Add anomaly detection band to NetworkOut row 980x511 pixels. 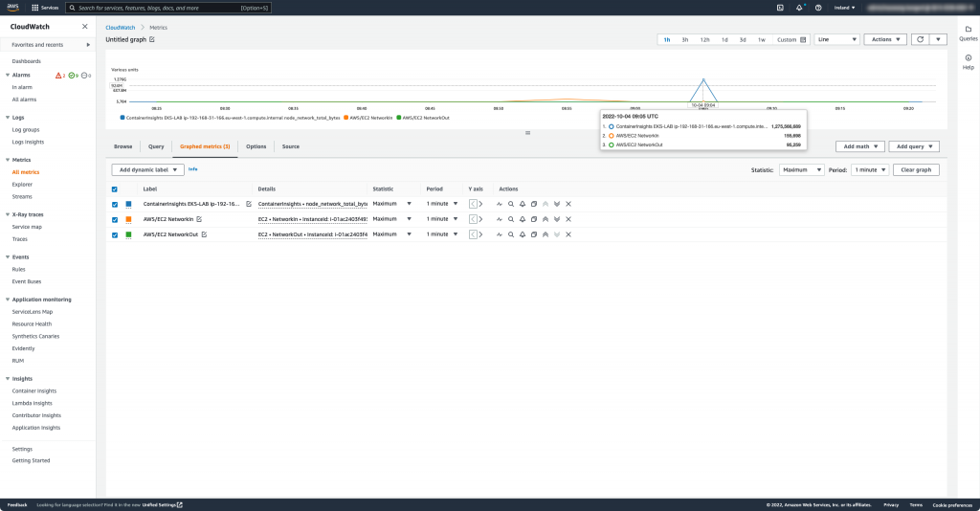click(x=500, y=234)
